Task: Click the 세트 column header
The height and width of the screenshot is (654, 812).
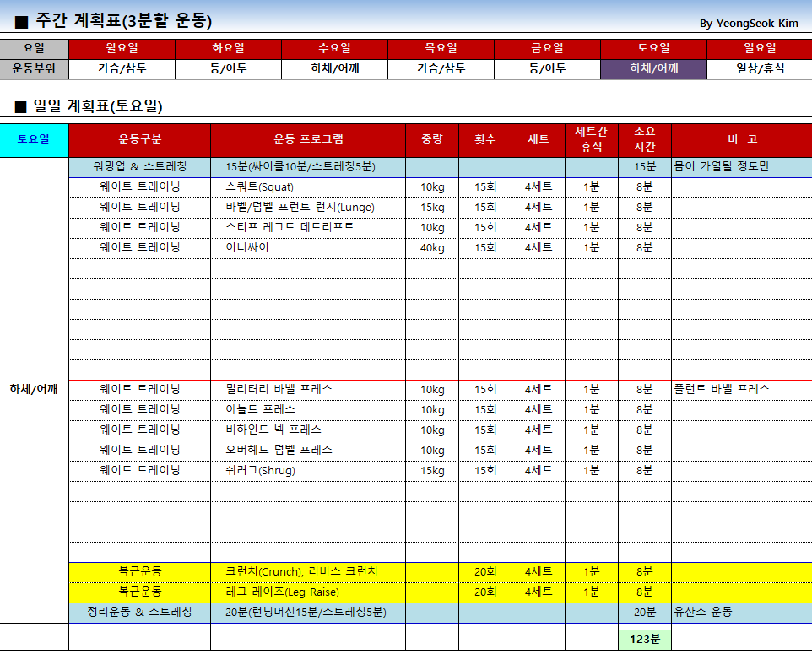Action: coord(539,140)
